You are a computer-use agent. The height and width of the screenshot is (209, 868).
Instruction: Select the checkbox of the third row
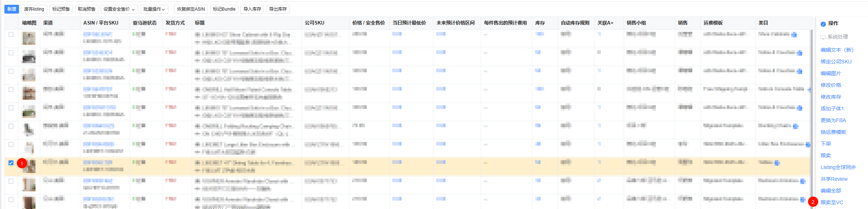(x=11, y=71)
